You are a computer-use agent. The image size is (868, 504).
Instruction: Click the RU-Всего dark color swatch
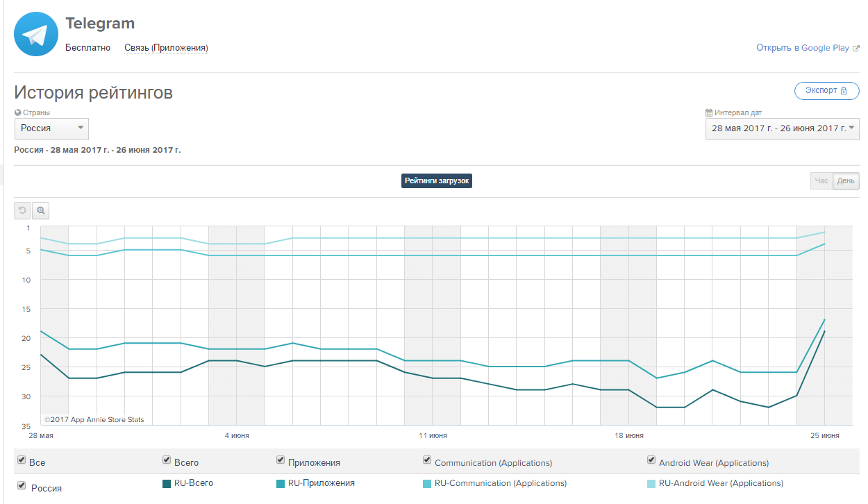[167, 483]
